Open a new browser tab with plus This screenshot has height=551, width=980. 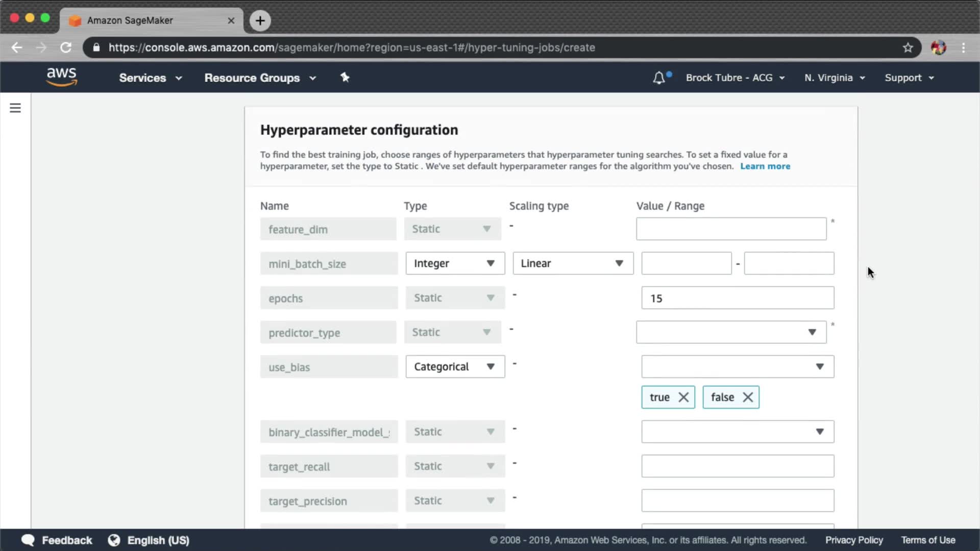point(260,20)
